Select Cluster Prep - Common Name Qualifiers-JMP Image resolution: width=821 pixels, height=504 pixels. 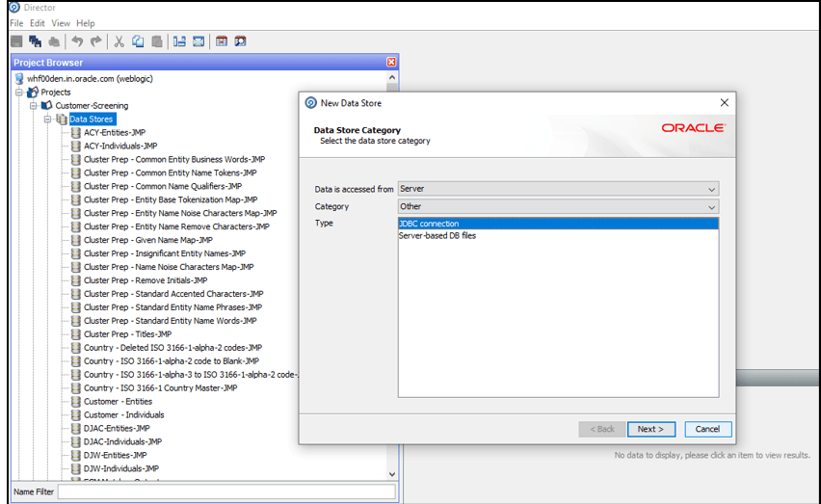coord(163,186)
